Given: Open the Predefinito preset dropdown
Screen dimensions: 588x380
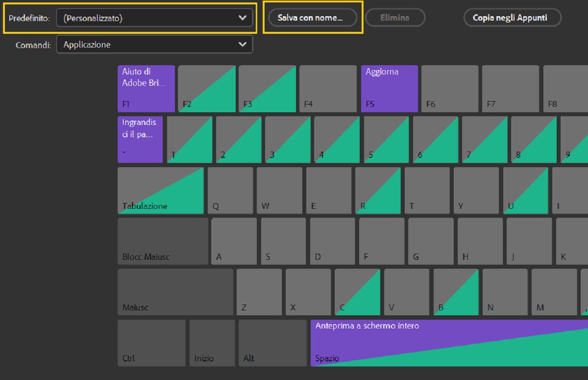Looking at the screenshot, I should click(x=154, y=18).
